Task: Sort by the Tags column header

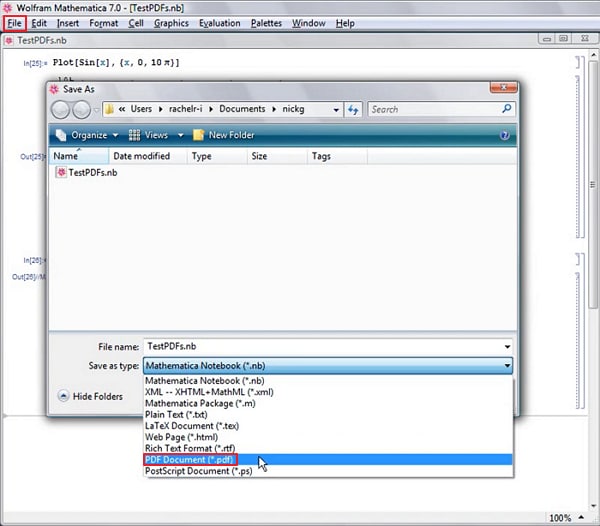Action: point(337,156)
